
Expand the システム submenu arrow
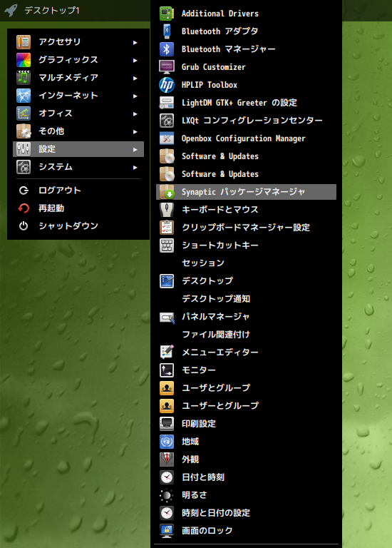[135, 167]
